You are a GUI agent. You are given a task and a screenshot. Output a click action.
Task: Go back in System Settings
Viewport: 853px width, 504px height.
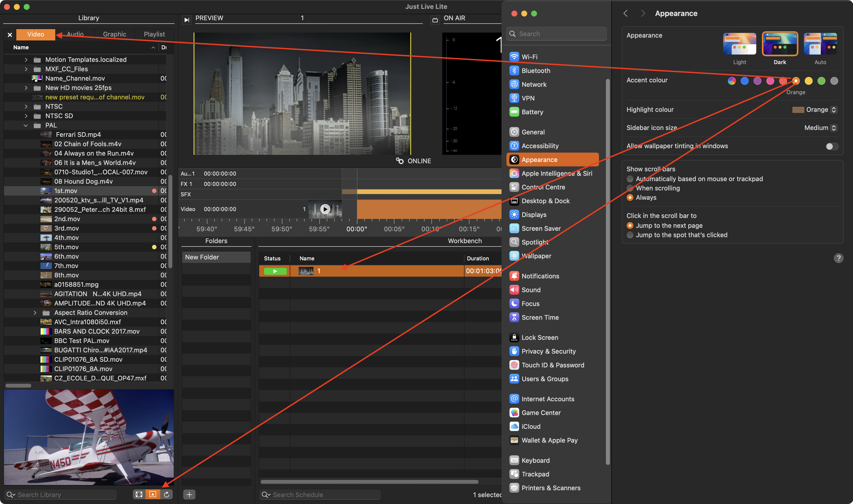click(x=625, y=13)
